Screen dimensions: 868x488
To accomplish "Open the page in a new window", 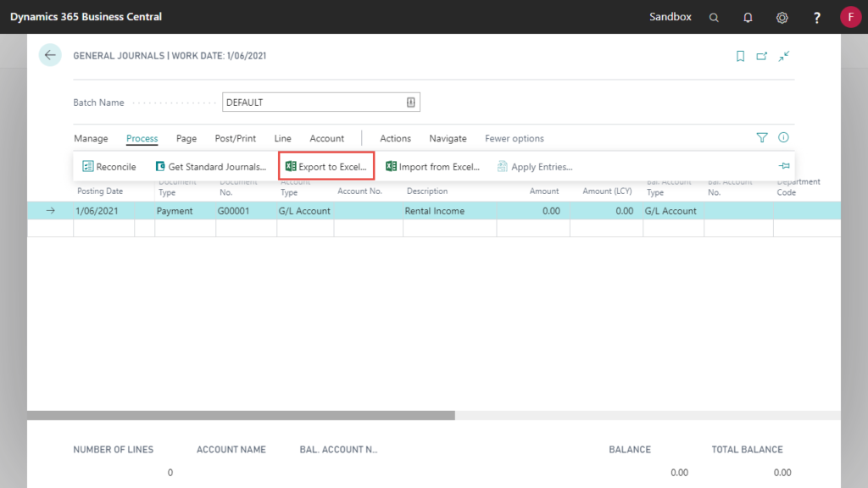I will coord(761,55).
